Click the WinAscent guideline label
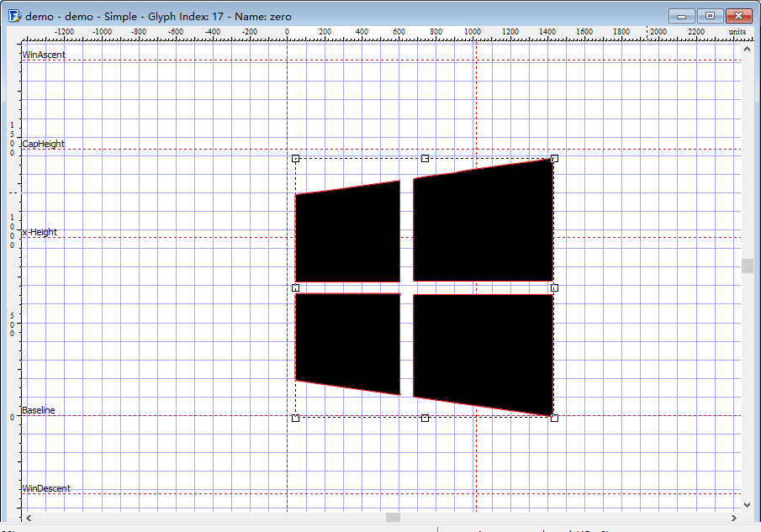Screen dimensions: 761x532 [44, 55]
